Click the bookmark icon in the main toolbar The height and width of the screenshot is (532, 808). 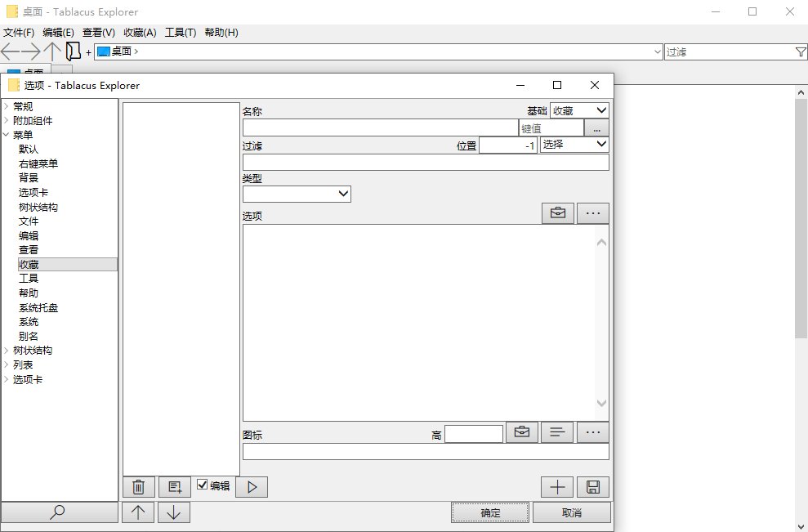point(74,51)
